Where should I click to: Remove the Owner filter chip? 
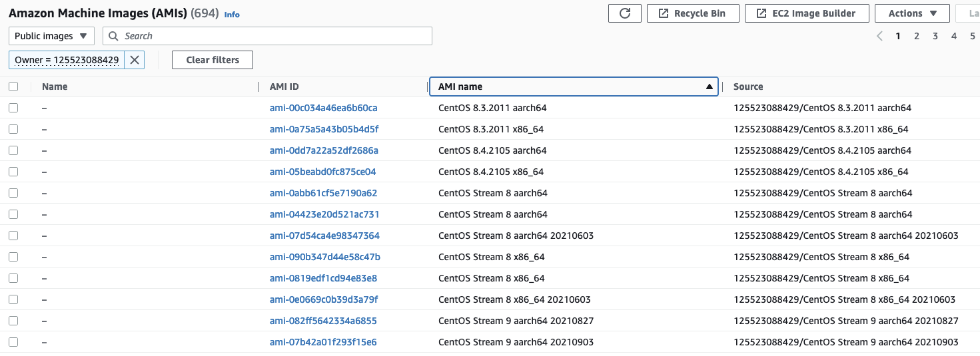(135, 60)
